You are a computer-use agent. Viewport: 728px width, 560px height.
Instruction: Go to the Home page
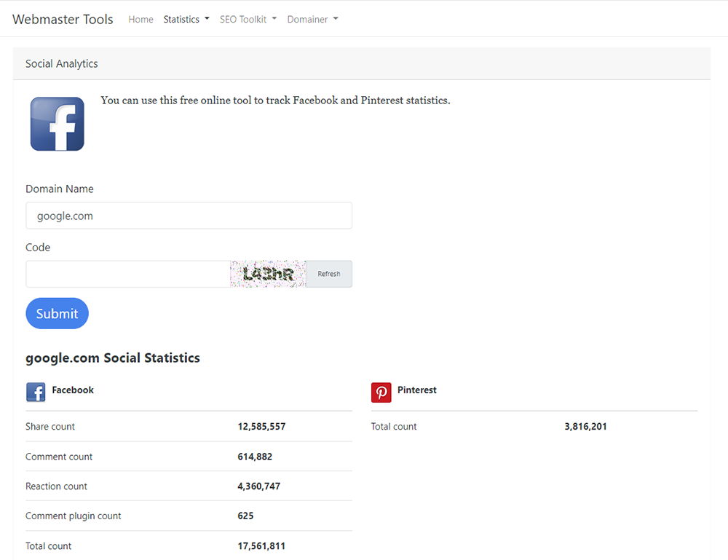(141, 20)
